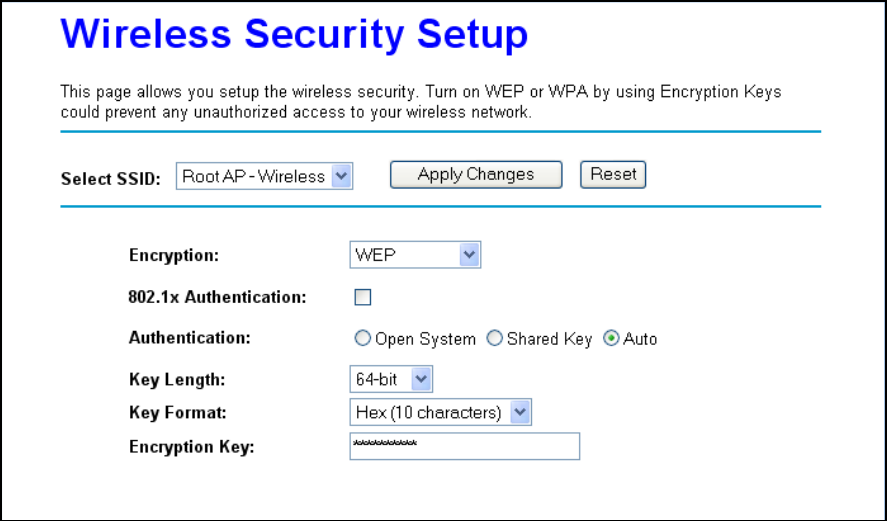Click the Select SSID label text

tap(111, 179)
